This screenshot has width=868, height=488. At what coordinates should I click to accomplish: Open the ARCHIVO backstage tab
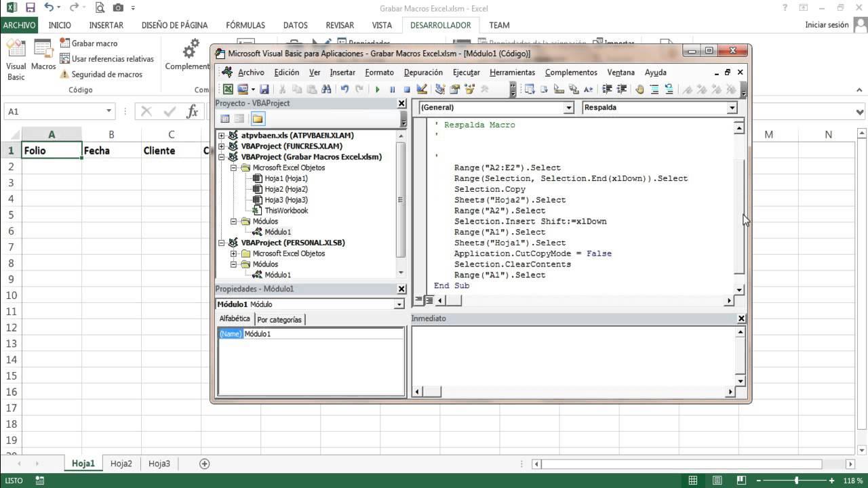tap(19, 25)
